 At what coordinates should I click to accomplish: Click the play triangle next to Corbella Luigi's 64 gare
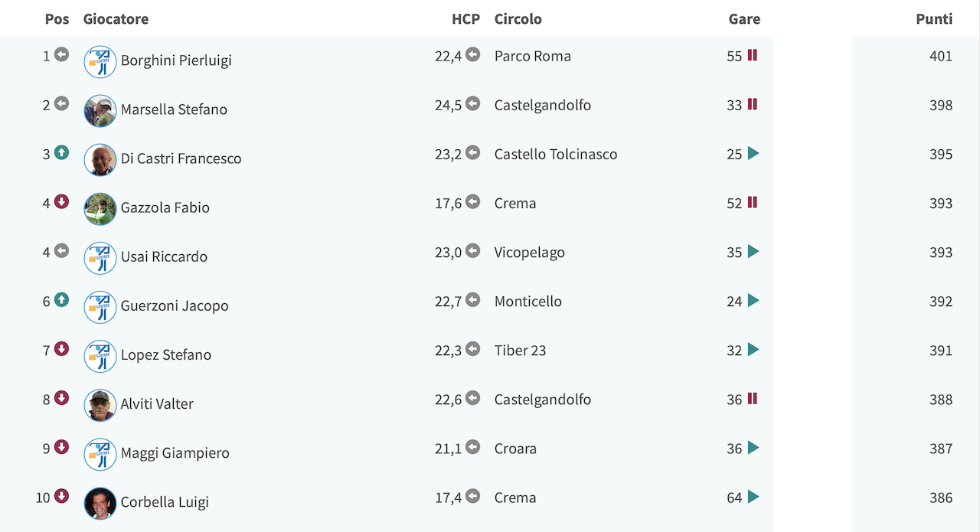(x=753, y=496)
